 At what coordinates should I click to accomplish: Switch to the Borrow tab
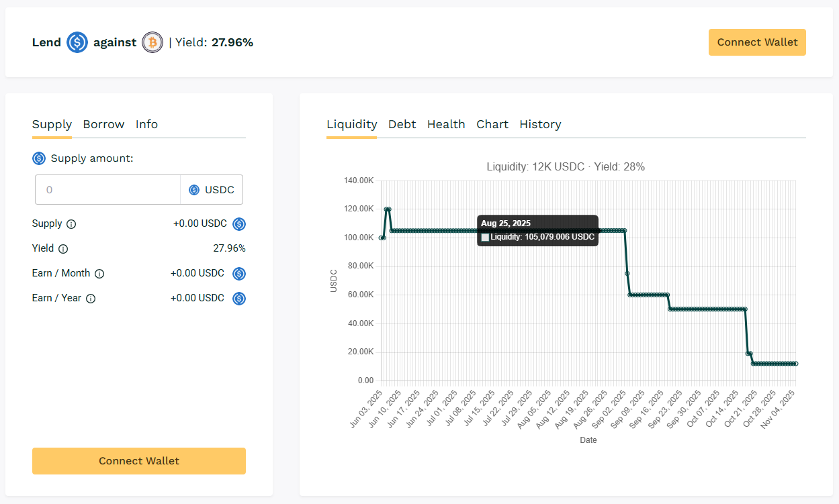[103, 124]
